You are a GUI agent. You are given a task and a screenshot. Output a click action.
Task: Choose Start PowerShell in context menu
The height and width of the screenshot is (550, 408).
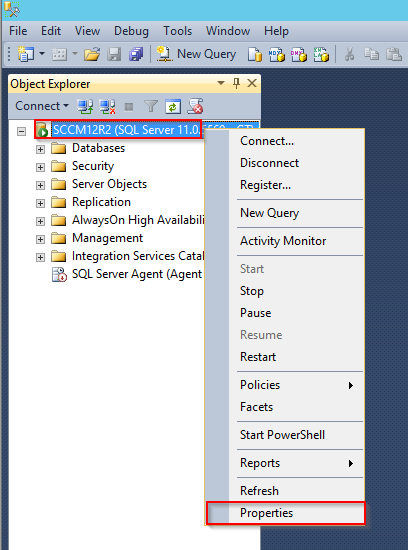coord(285,435)
